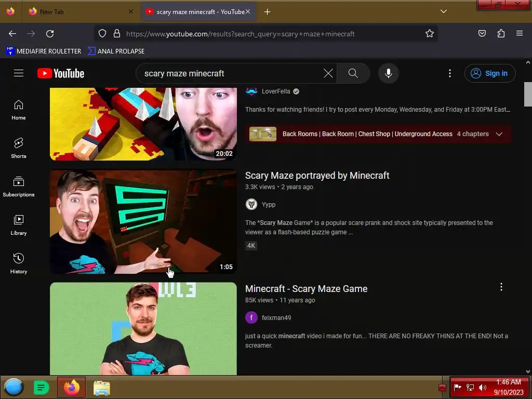
Task: Open the network tray icon
Action: (470, 387)
